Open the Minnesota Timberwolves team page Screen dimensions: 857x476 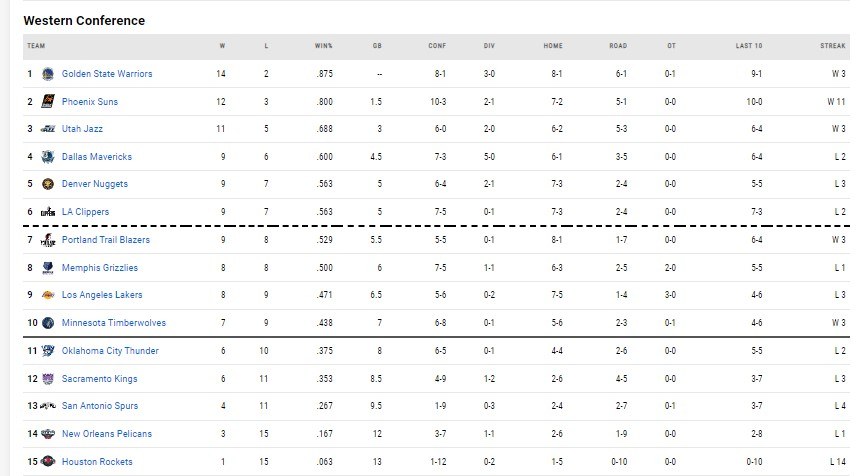(114, 323)
